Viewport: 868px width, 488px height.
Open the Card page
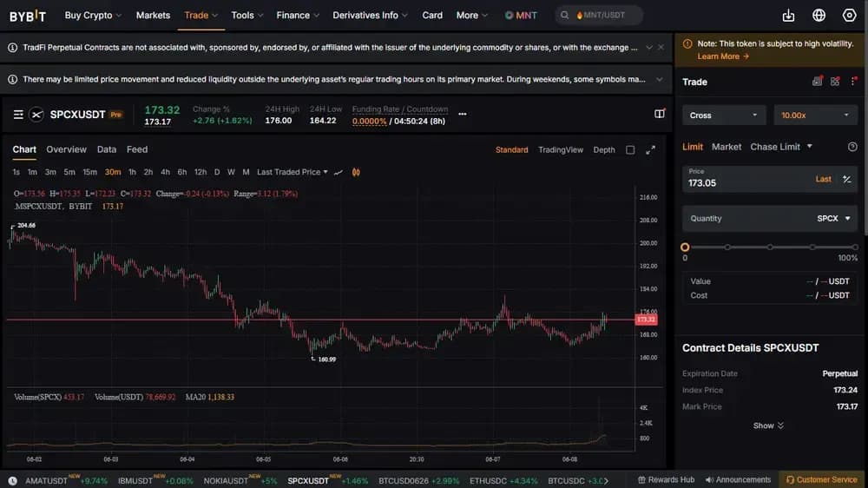tap(432, 16)
